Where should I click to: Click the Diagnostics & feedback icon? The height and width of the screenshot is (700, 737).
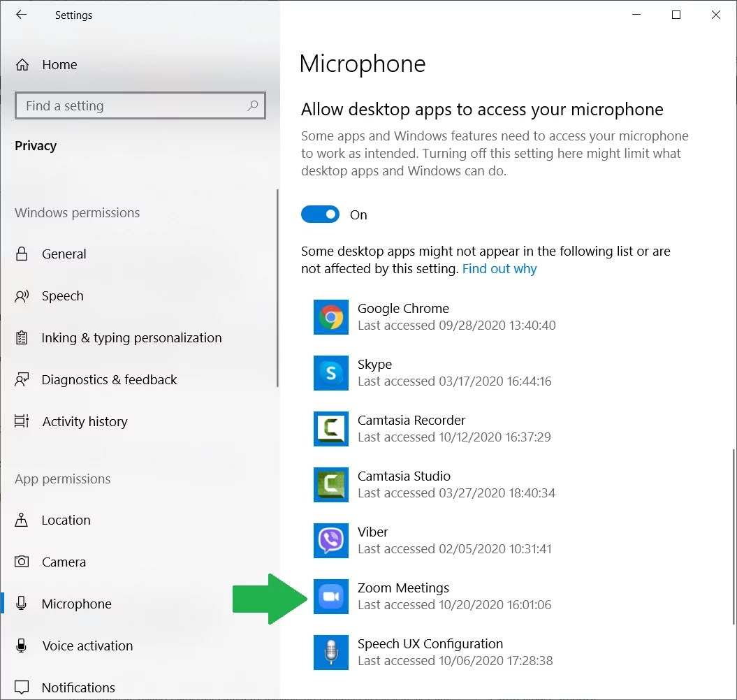(x=22, y=379)
